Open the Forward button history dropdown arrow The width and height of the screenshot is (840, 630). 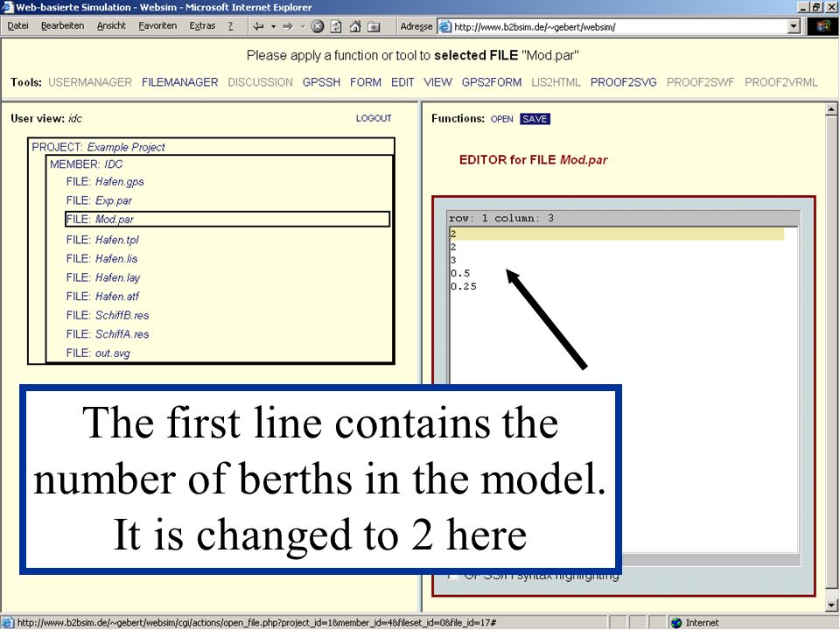tap(303, 26)
